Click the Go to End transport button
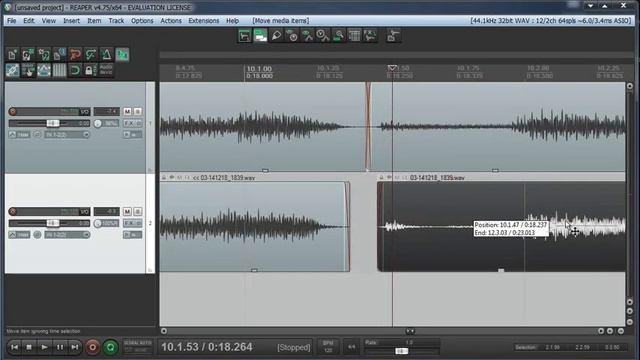Viewport: 640px width, 360px height. pyautogui.click(x=75, y=347)
